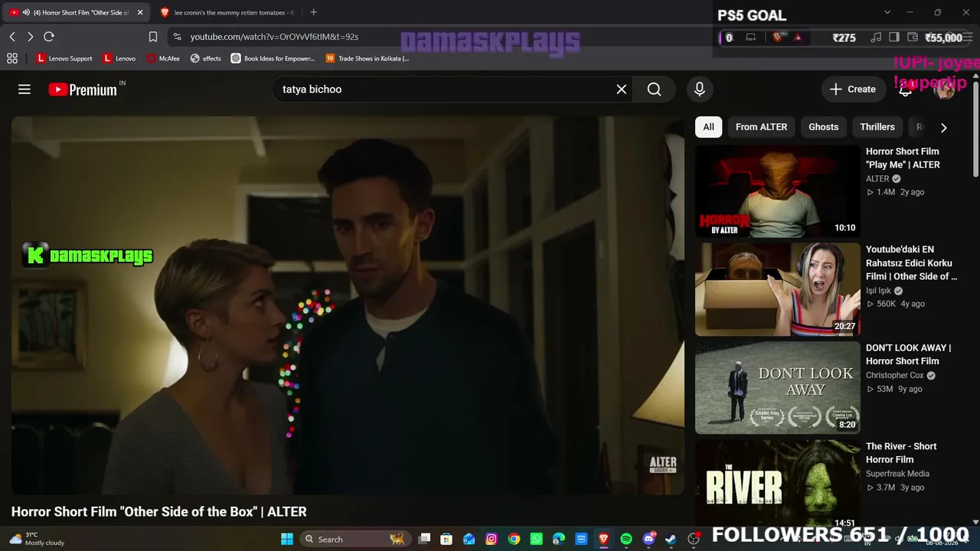Open the Windows Start menu
The width and height of the screenshot is (980, 551).
pyautogui.click(x=287, y=540)
